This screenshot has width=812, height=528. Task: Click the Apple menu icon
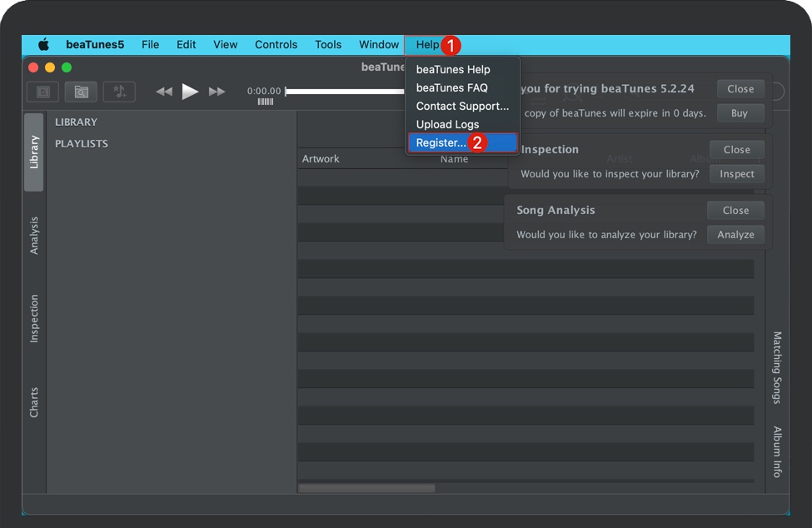pyautogui.click(x=43, y=45)
